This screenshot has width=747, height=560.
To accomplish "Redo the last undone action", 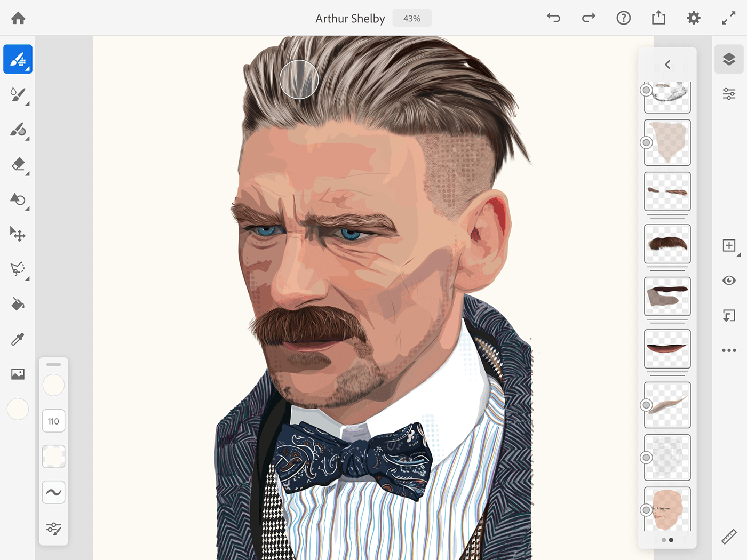I will (589, 18).
